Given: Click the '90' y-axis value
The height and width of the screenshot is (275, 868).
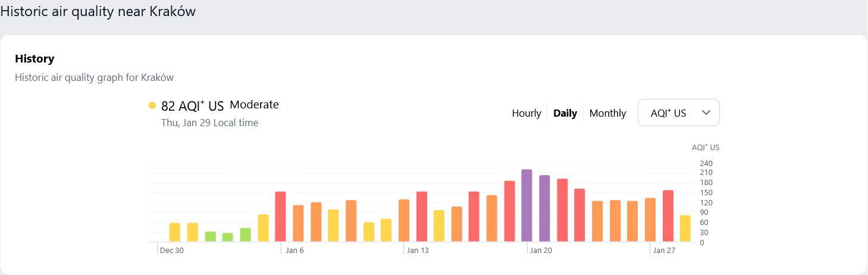Looking at the screenshot, I should tap(704, 212).
